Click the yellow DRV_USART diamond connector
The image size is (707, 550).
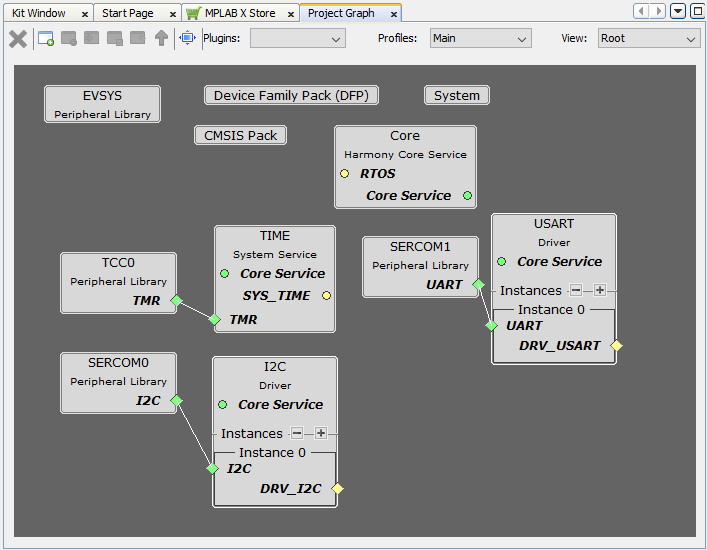point(616,346)
